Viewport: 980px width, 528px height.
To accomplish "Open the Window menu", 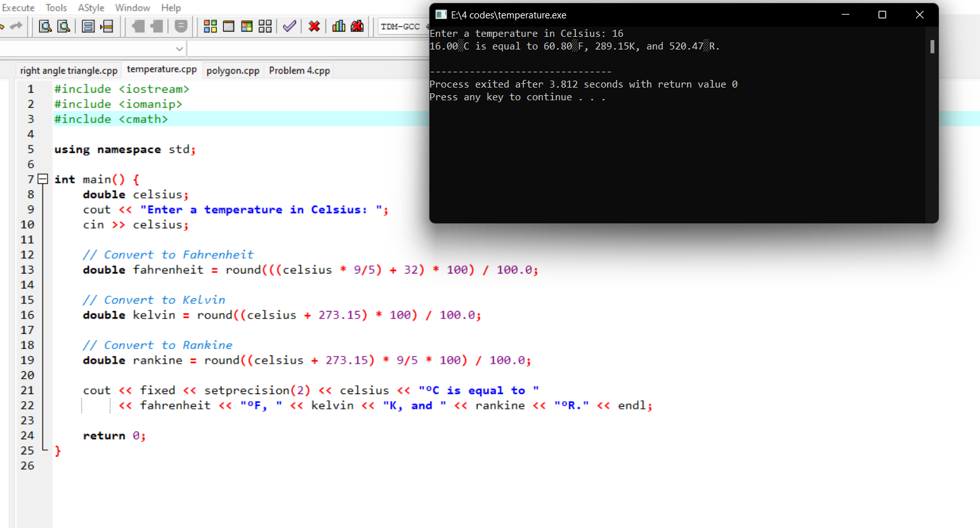I will tap(133, 8).
